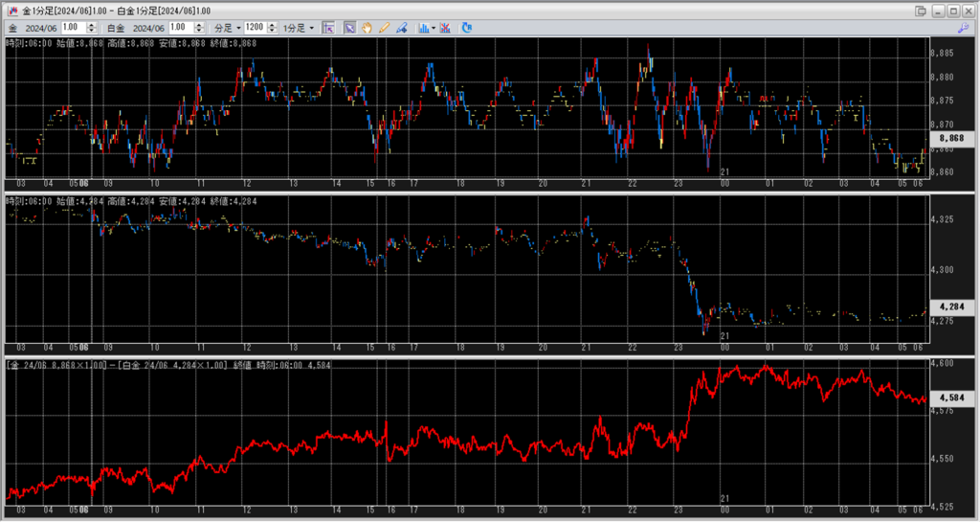The height and width of the screenshot is (522, 980).
Task: Click the chart with red X icon
Action: click(x=445, y=28)
